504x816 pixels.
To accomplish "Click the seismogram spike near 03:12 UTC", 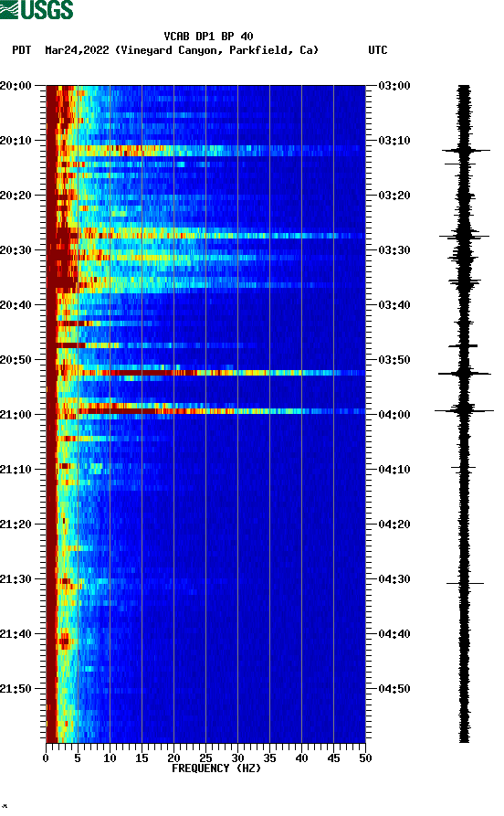I will [466, 151].
